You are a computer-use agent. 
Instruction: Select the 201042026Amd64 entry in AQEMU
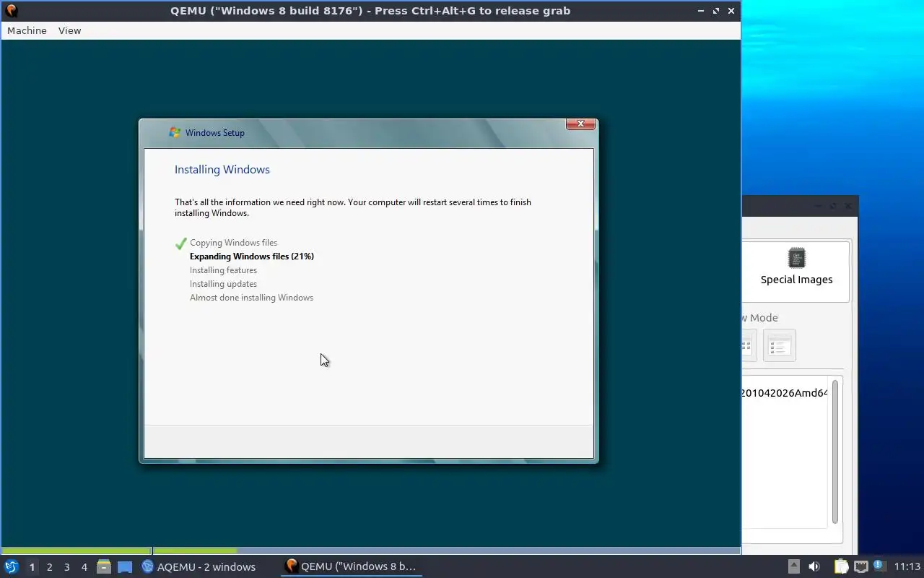click(x=784, y=393)
